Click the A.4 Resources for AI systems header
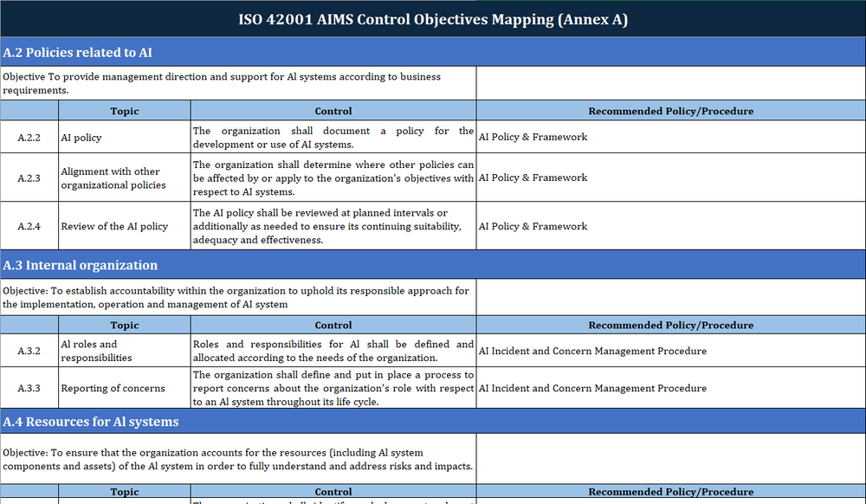866x504 pixels. 91,422
